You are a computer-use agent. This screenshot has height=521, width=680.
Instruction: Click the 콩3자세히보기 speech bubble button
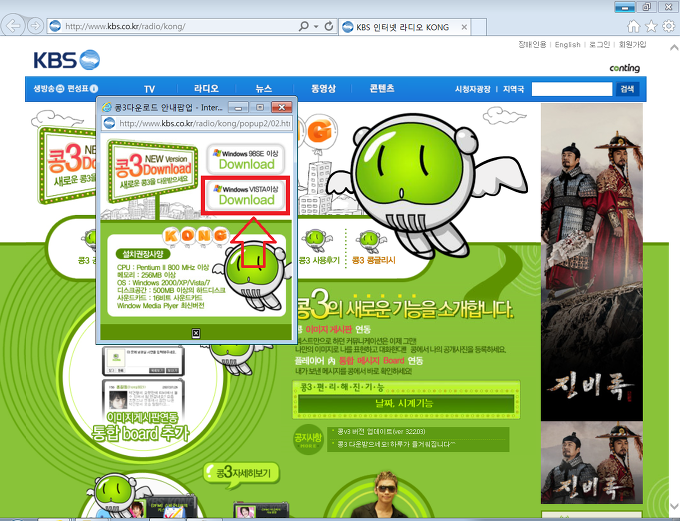pyautogui.click(x=242, y=473)
